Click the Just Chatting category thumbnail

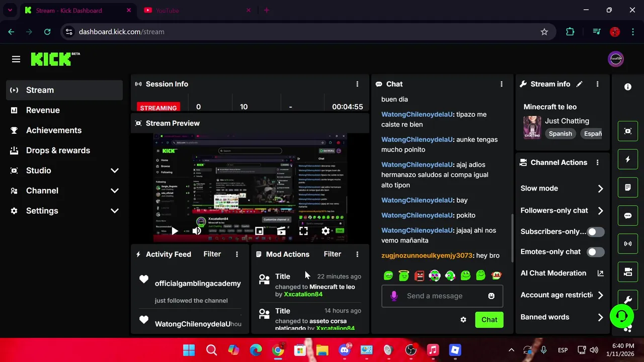(x=532, y=127)
